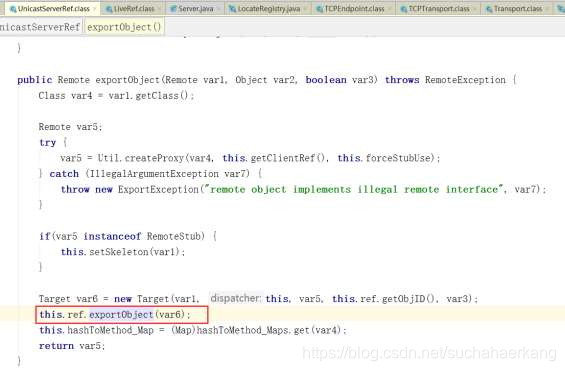Click the class file icon on UnicastServerRef.class tab
This screenshot has height=371, width=565.
click(13, 9)
